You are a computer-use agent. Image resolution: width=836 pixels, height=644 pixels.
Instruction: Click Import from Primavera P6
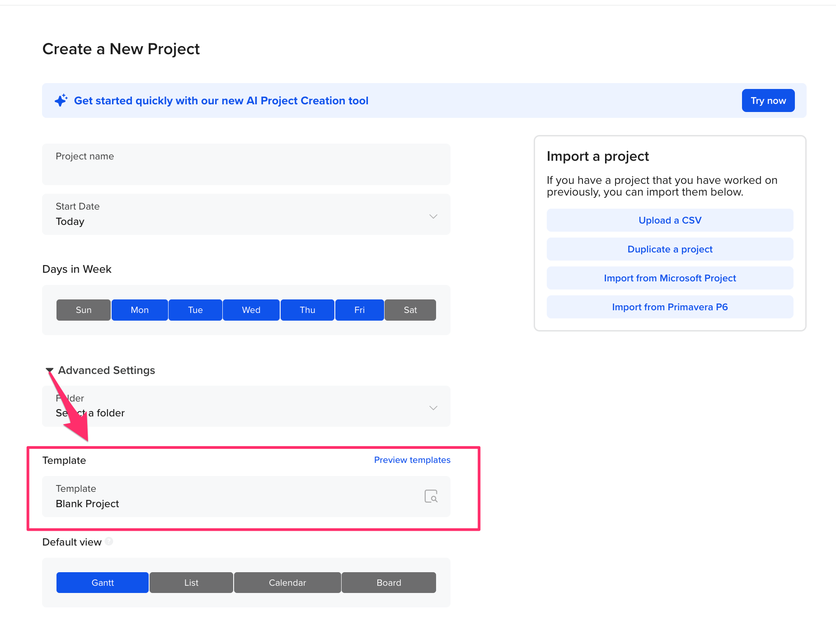[670, 307]
